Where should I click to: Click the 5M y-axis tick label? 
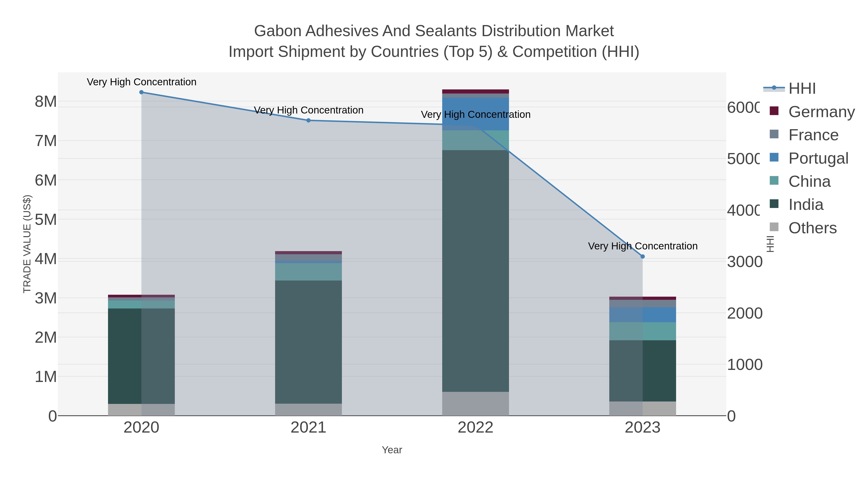(46, 220)
